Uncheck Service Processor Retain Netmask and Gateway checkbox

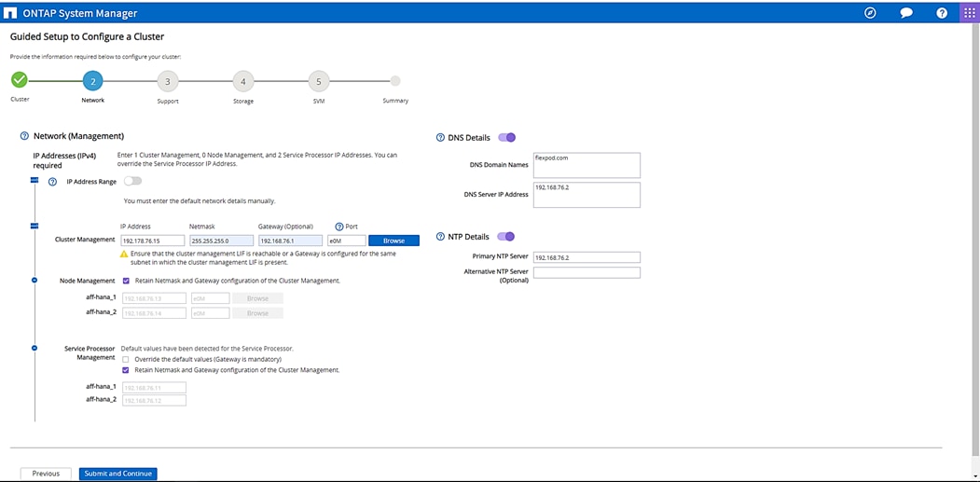tap(126, 370)
